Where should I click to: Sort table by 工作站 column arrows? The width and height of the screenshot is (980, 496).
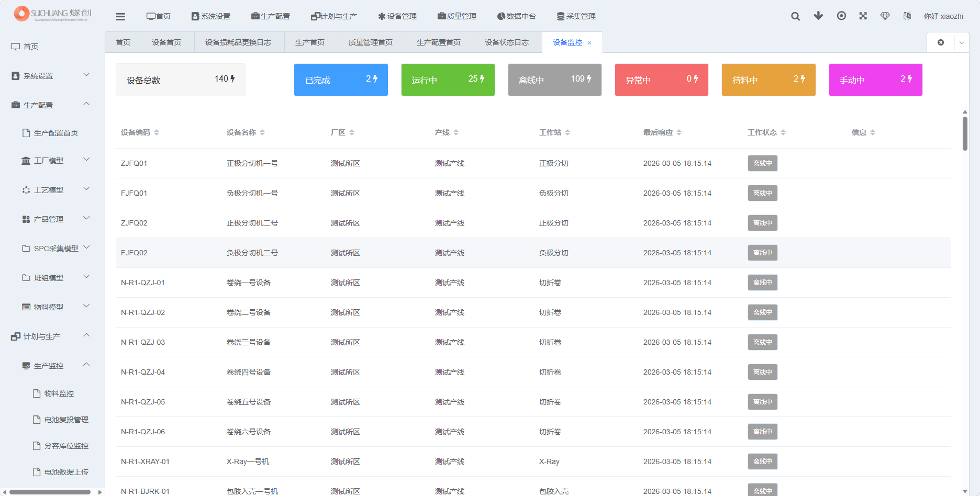point(567,132)
